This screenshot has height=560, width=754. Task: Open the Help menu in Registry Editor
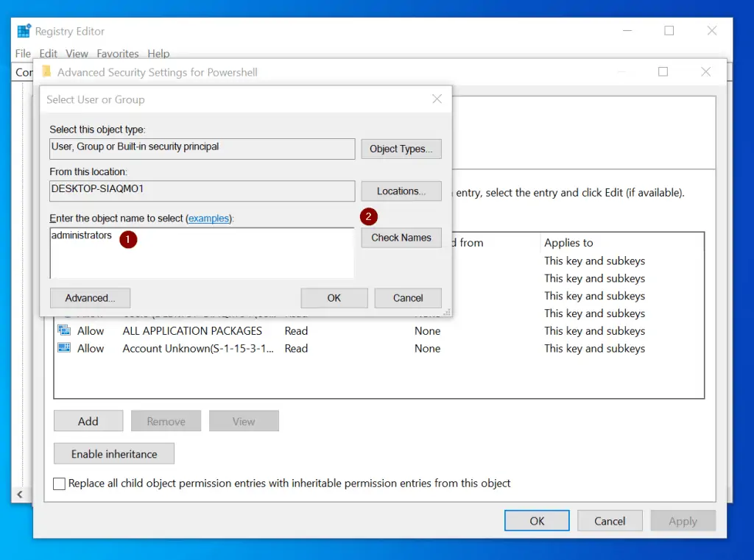click(158, 54)
